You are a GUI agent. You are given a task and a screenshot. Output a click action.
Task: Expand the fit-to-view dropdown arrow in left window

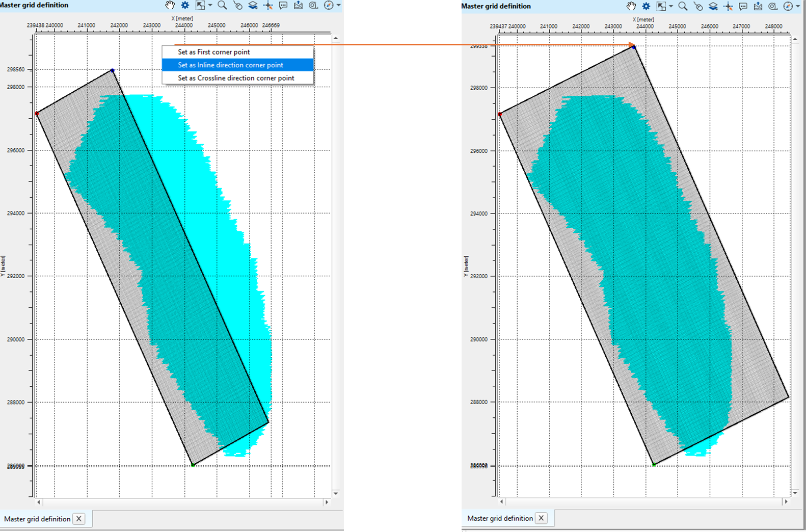[x=210, y=5]
